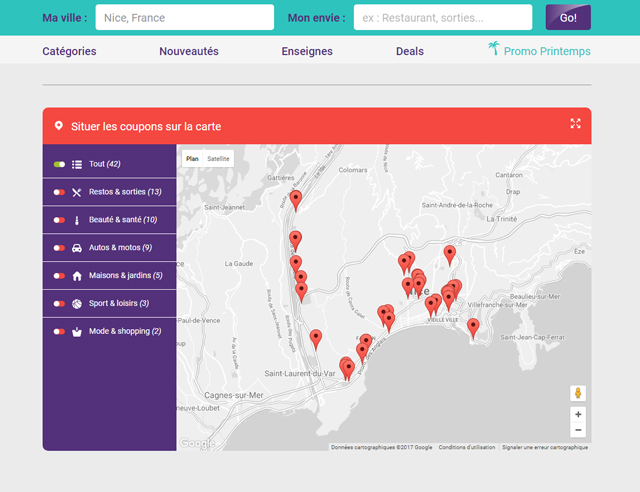
Task: Click the palm tree Promo icon
Action: (x=494, y=48)
